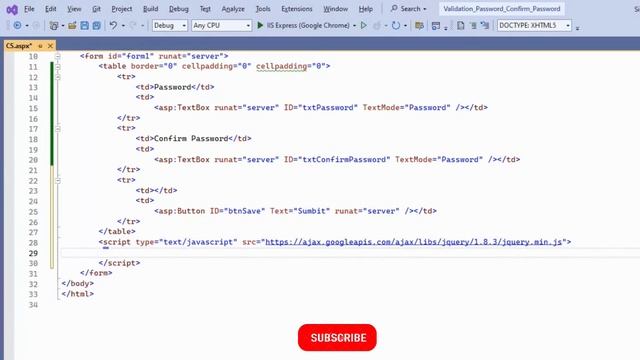The image size is (640, 360).
Task: Click the Validation_Password_Confirm_Password solution title
Action: 502,9
